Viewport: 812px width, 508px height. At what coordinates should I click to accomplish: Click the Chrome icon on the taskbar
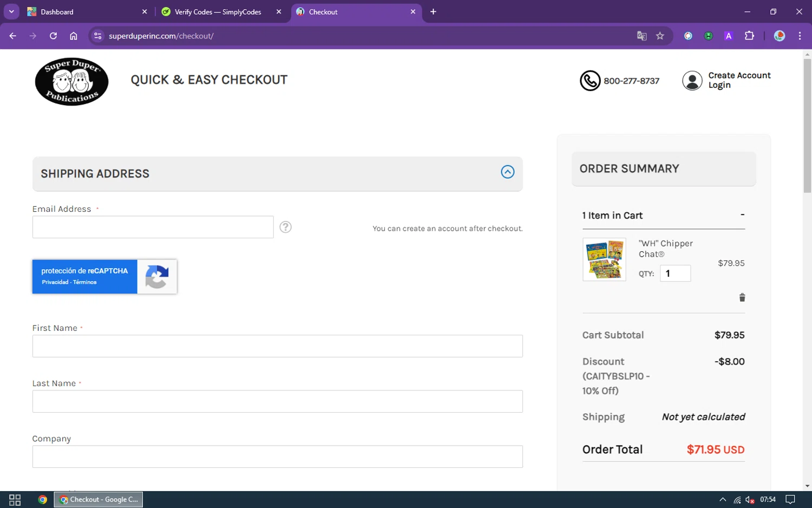click(x=43, y=499)
